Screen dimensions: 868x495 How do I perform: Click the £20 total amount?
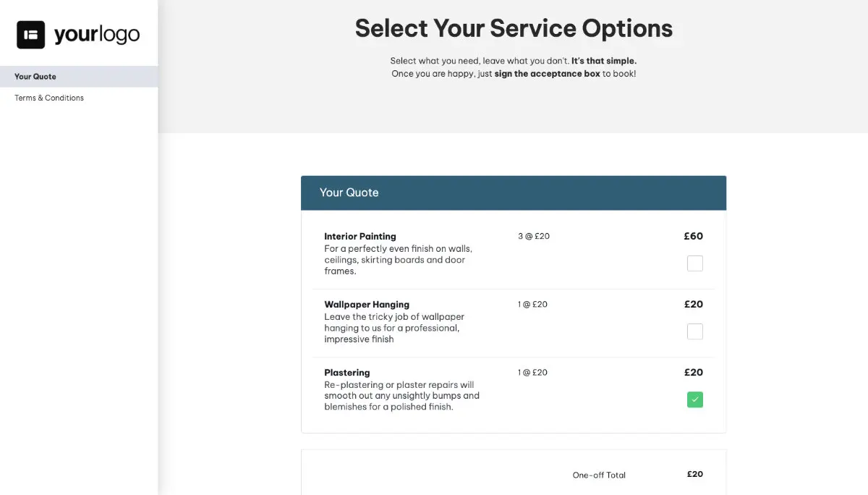pyautogui.click(x=694, y=474)
